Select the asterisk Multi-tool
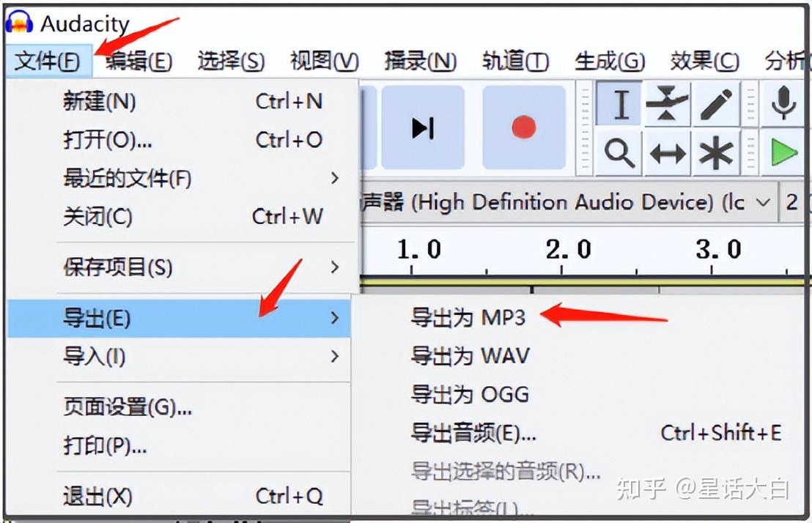This screenshot has height=523, width=812. [716, 153]
